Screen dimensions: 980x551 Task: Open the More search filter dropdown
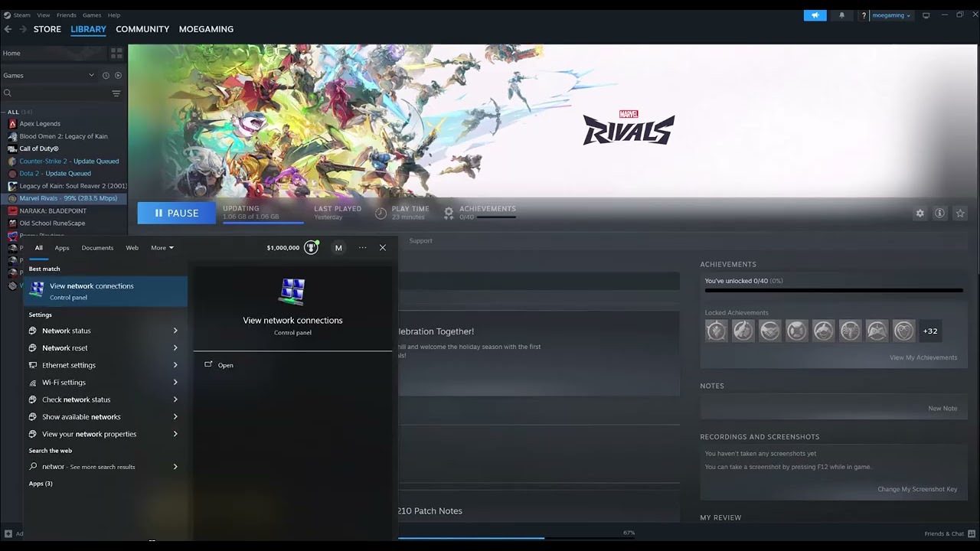tap(162, 248)
